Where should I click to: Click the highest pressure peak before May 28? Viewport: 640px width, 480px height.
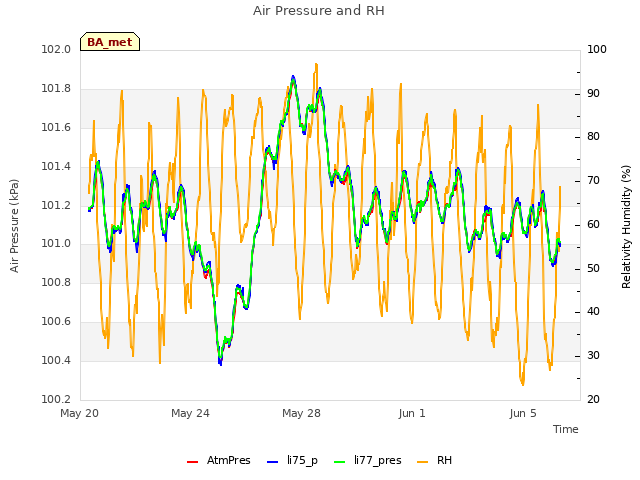coord(293,78)
